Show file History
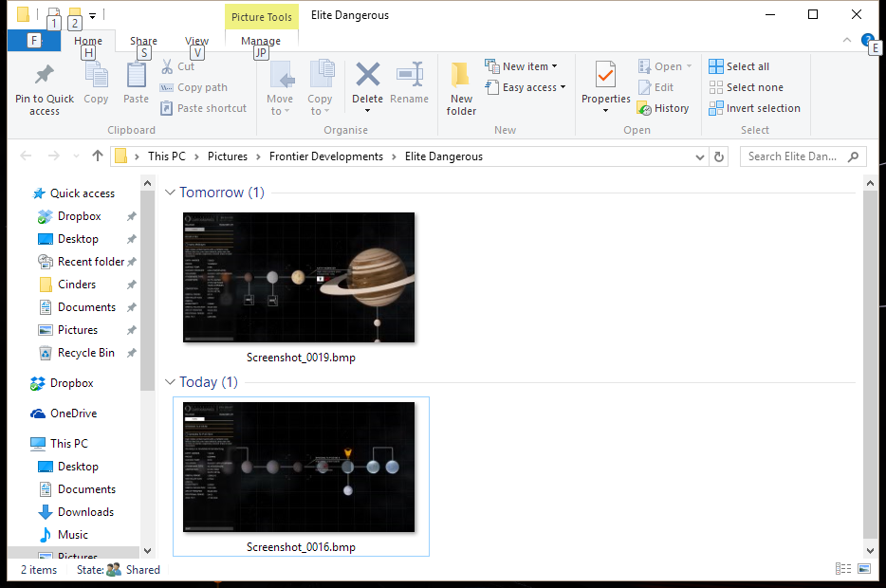The height and width of the screenshot is (588, 886). pos(663,108)
